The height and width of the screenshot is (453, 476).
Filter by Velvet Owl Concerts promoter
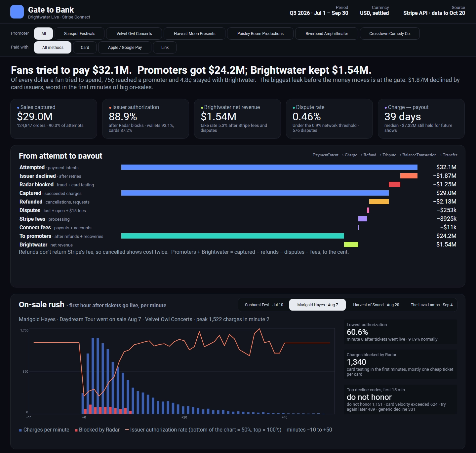tap(134, 34)
